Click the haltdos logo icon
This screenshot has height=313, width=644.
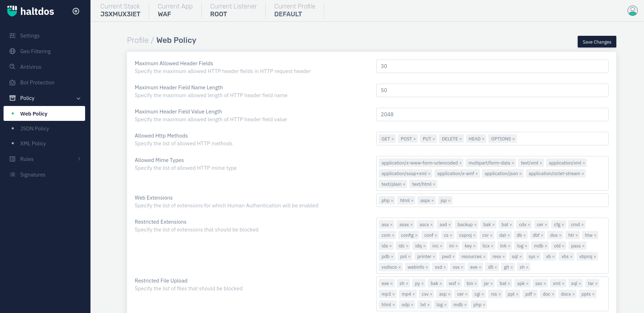click(12, 11)
